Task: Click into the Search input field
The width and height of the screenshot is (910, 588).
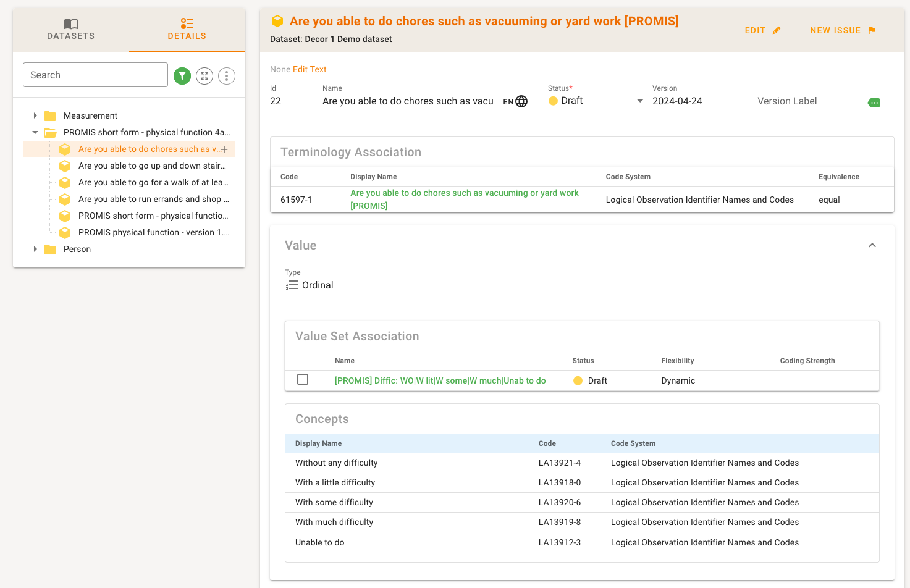Action: [x=95, y=75]
